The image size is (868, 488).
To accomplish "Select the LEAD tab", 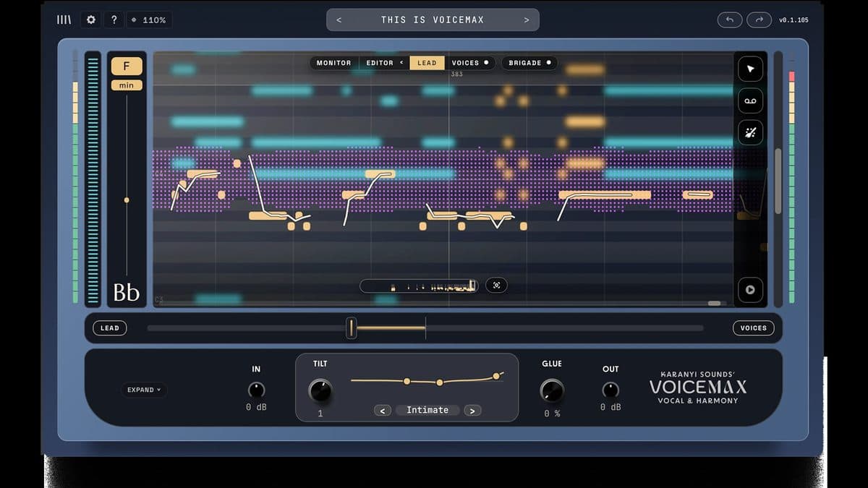I will pyautogui.click(x=427, y=63).
